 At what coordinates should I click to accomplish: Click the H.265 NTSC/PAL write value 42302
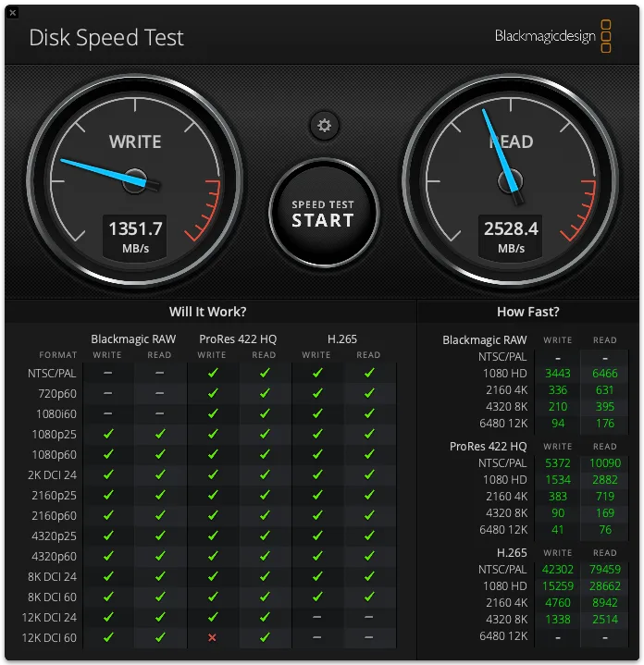point(557,569)
